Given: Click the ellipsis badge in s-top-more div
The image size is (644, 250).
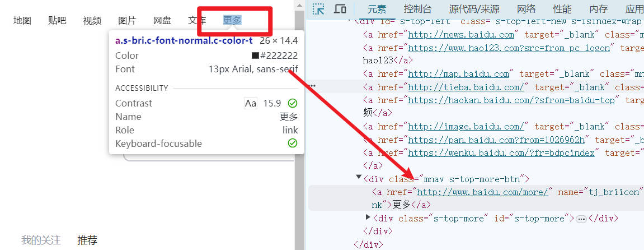Looking at the screenshot, I should coord(581,219).
